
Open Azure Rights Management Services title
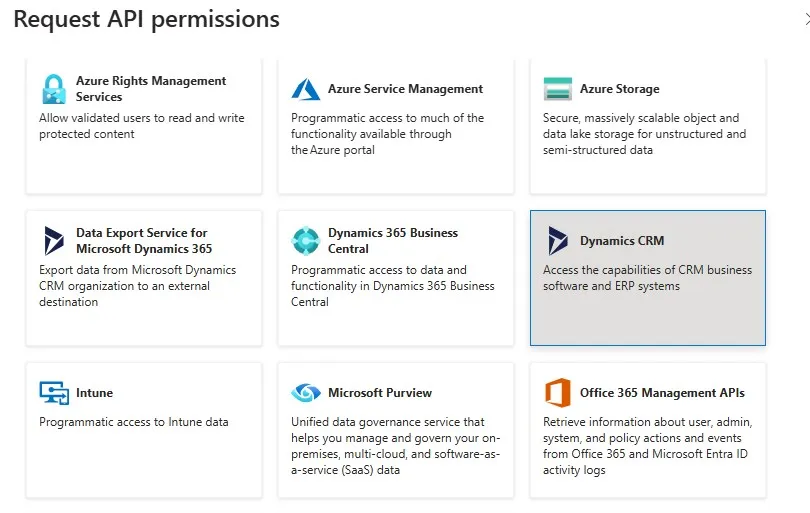coord(151,89)
